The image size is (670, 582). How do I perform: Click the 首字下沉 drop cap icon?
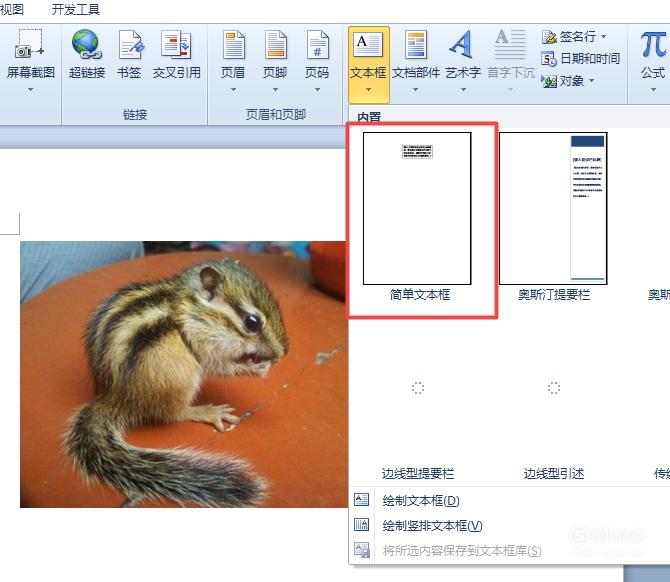(510, 44)
